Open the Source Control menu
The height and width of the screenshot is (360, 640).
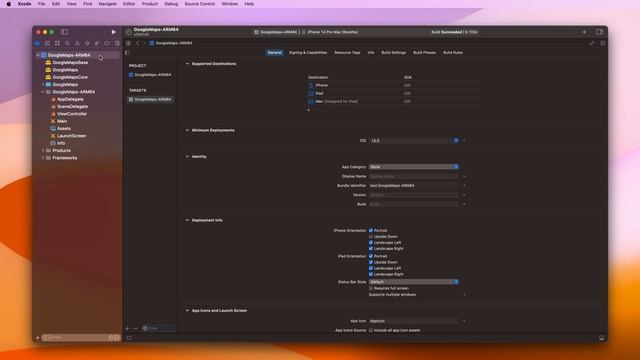[x=200, y=4]
